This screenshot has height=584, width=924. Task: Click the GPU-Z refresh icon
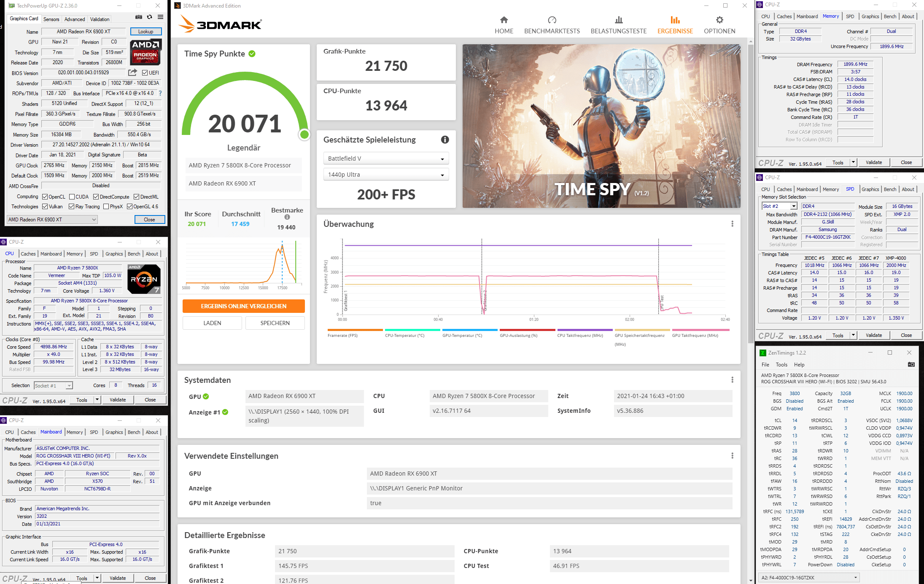tap(149, 17)
